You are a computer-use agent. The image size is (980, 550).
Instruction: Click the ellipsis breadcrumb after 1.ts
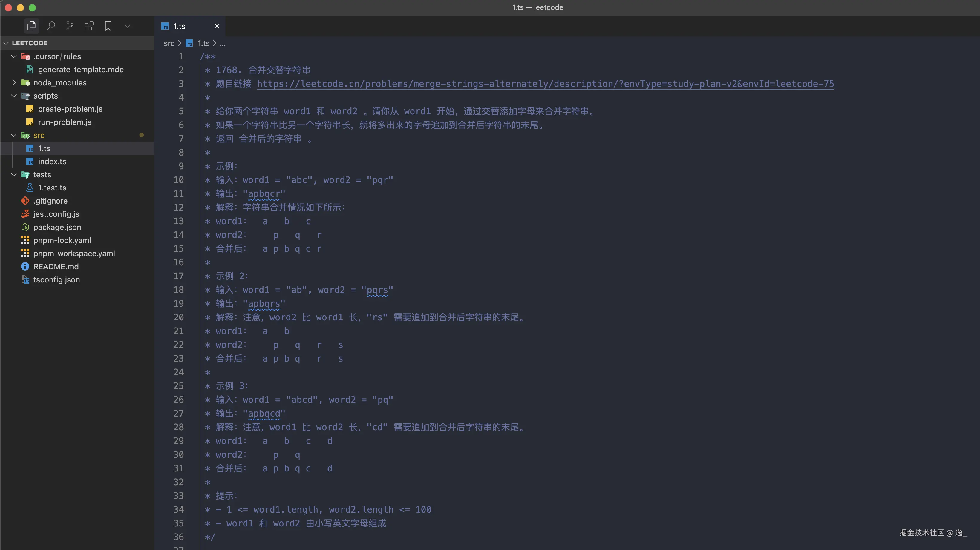pos(222,43)
